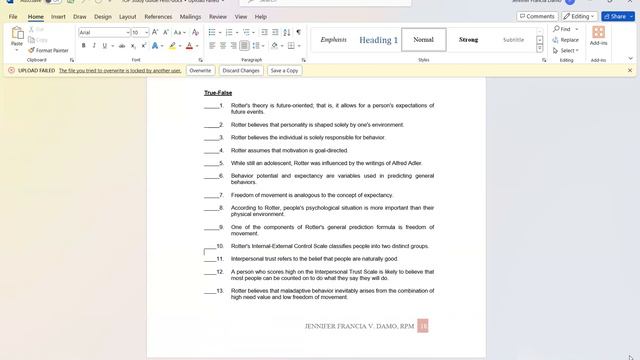The height and width of the screenshot is (360, 640).
Task: Toggle Subscript formatting
Action: (133, 46)
